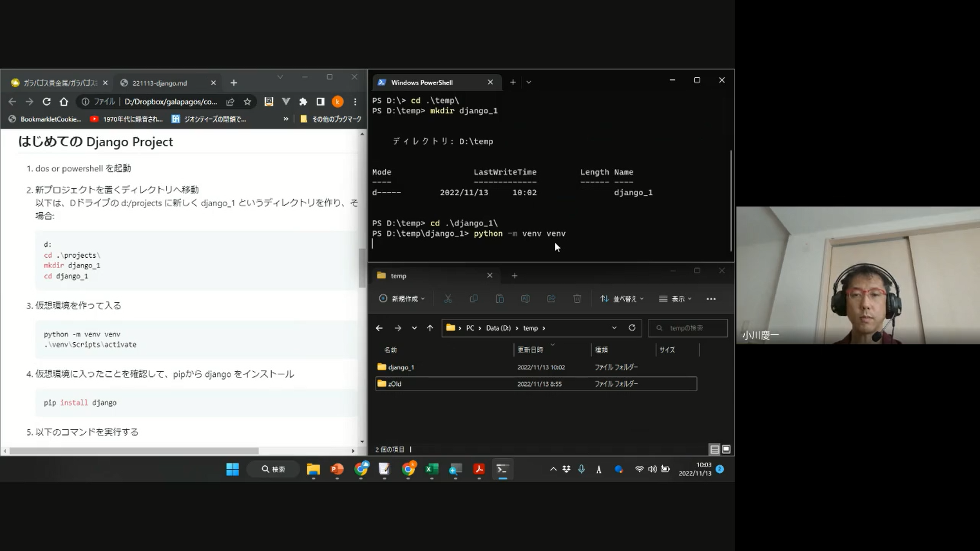
Task: Switch to the 221113-django.md tab
Action: tap(160, 83)
